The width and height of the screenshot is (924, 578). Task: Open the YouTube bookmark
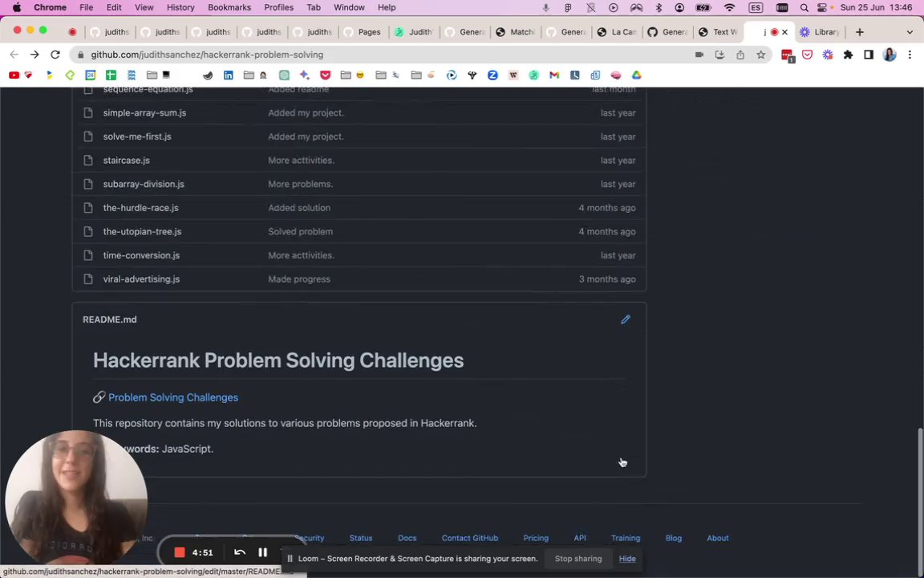tap(14, 75)
